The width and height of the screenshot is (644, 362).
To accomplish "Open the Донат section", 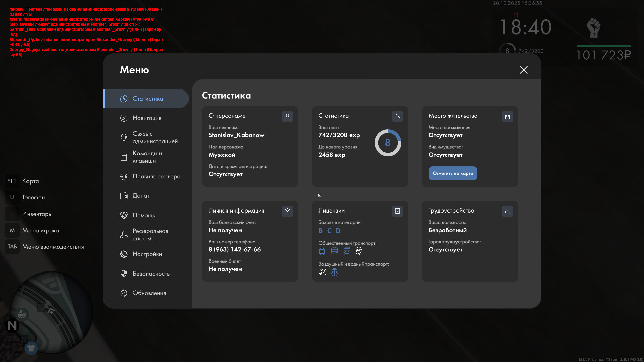I will coord(141,196).
